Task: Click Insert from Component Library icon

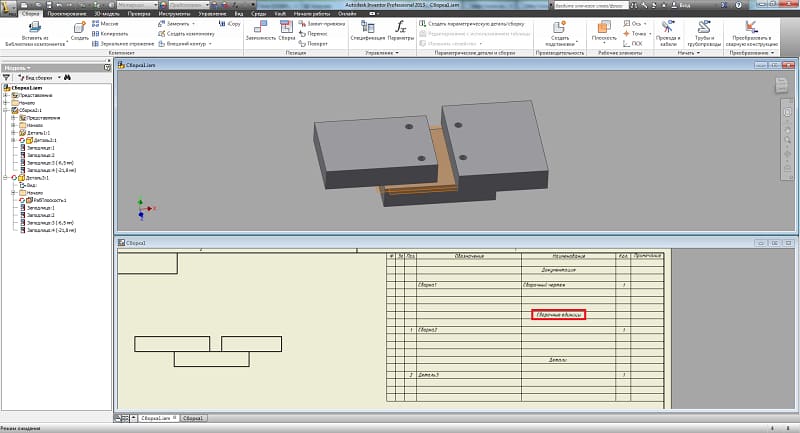Action: (35, 28)
